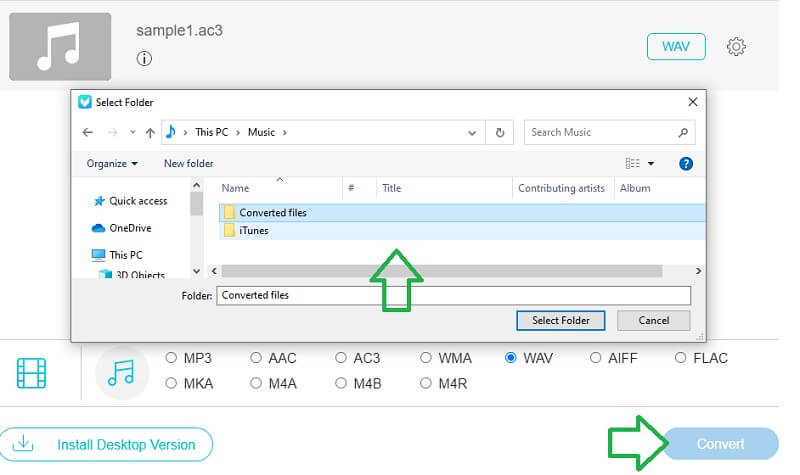
Task: Expand the address path history dropdown
Action: click(x=472, y=132)
